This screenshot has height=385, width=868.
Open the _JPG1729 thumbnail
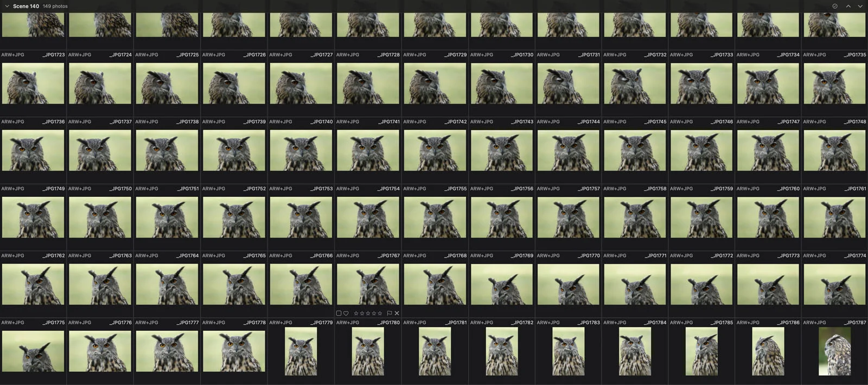[x=435, y=84]
